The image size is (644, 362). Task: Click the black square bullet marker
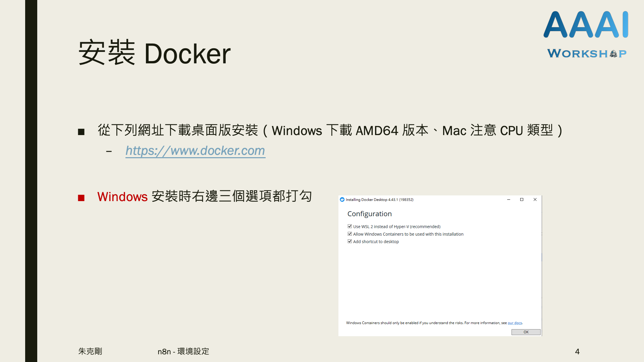81,132
